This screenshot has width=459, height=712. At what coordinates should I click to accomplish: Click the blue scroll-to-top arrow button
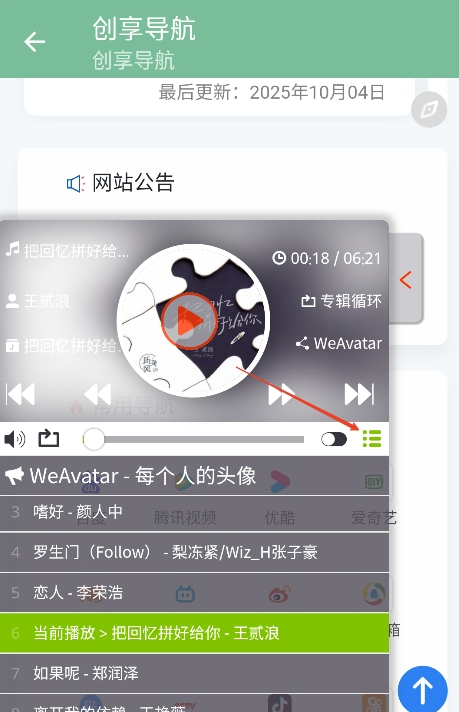pyautogui.click(x=423, y=690)
